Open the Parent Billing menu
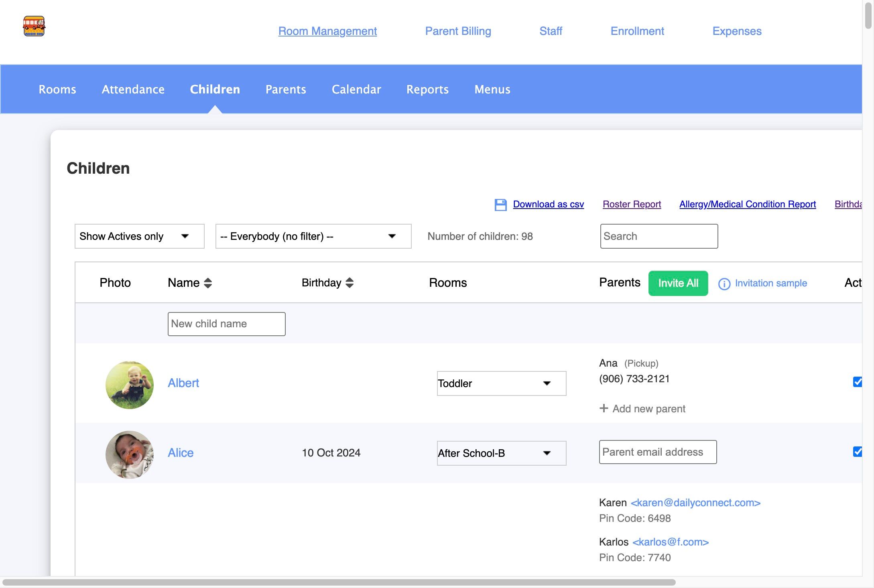This screenshot has width=874, height=588. [x=458, y=31]
